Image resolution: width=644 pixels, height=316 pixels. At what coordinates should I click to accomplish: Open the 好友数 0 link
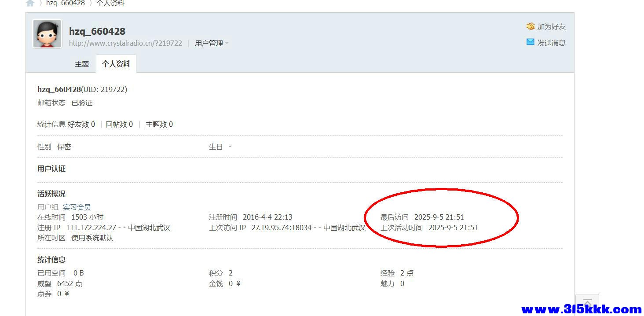tap(81, 124)
